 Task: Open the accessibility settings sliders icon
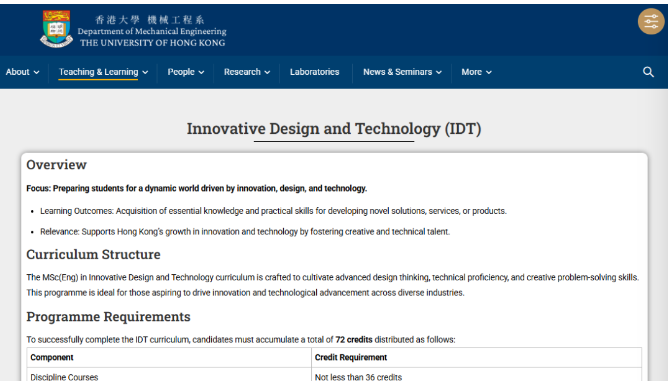(x=651, y=21)
